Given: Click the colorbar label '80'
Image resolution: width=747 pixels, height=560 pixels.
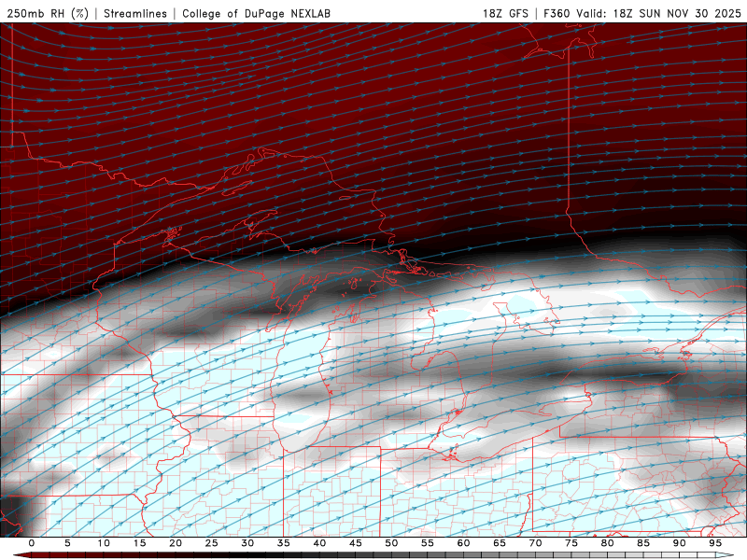Looking at the screenshot, I should pyautogui.click(x=607, y=543).
